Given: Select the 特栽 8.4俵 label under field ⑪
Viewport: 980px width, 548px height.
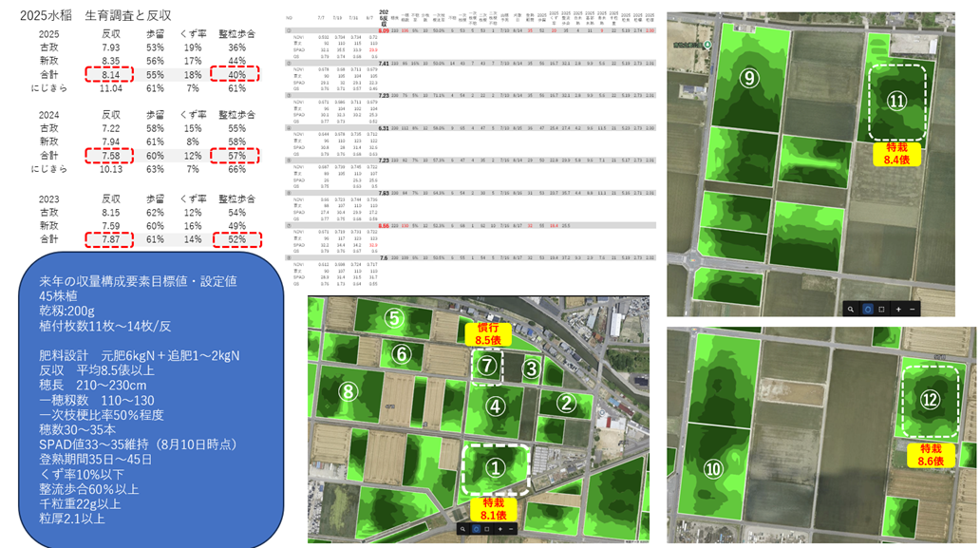Looking at the screenshot, I should 896,154.
